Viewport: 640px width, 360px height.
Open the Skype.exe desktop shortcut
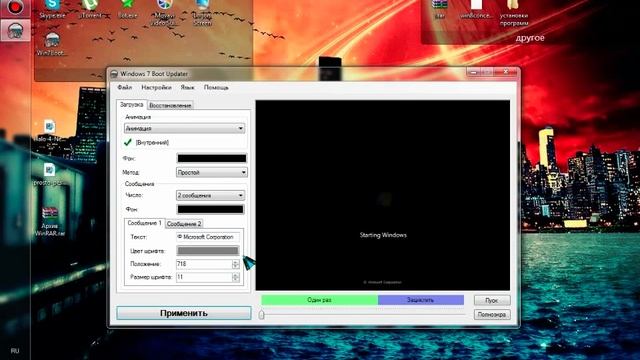(52, 9)
